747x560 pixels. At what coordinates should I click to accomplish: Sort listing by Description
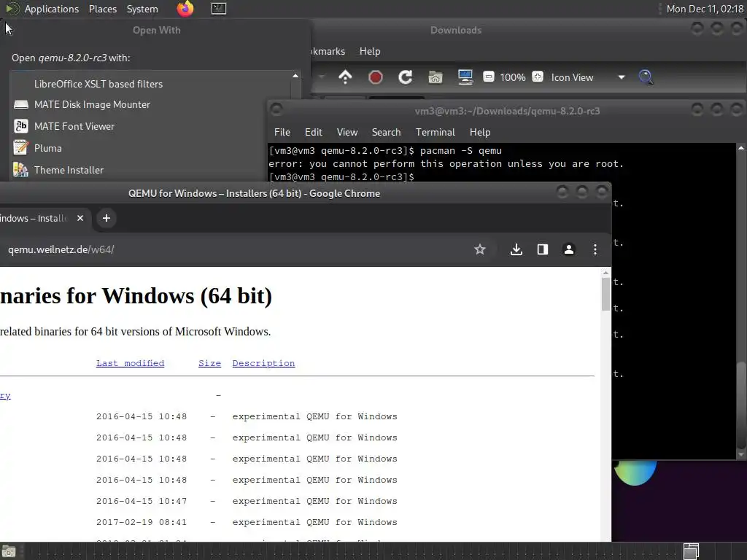point(263,363)
